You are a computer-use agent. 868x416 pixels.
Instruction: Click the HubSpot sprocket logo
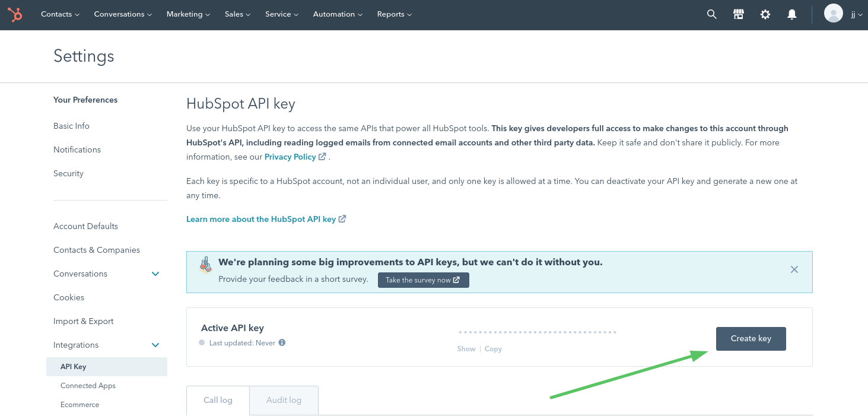(x=15, y=14)
